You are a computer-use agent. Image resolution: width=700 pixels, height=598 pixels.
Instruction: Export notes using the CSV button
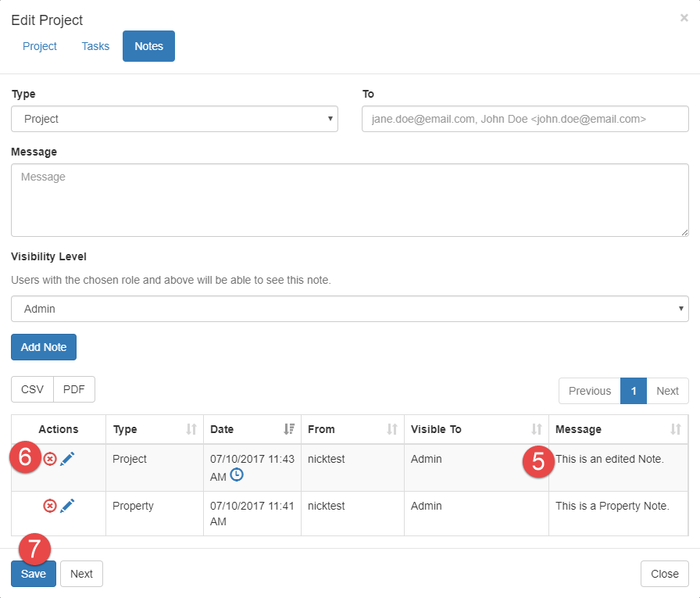coord(32,389)
